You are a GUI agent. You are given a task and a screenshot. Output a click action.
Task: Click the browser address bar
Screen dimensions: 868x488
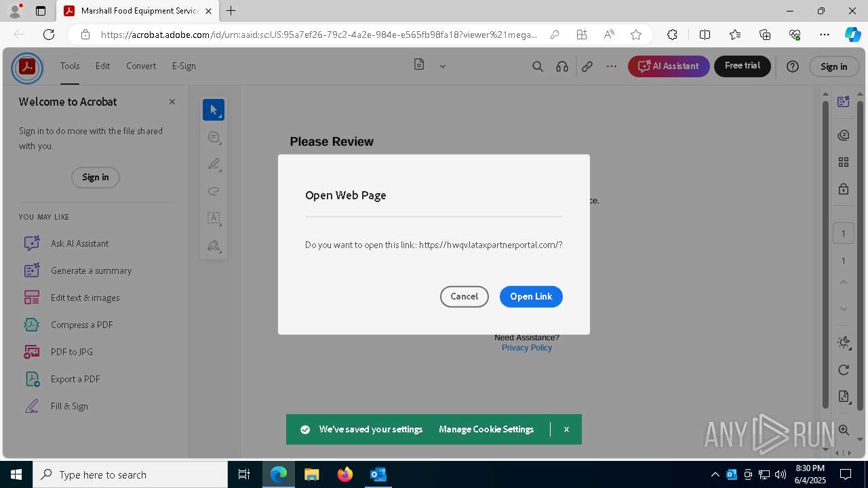[x=319, y=35]
